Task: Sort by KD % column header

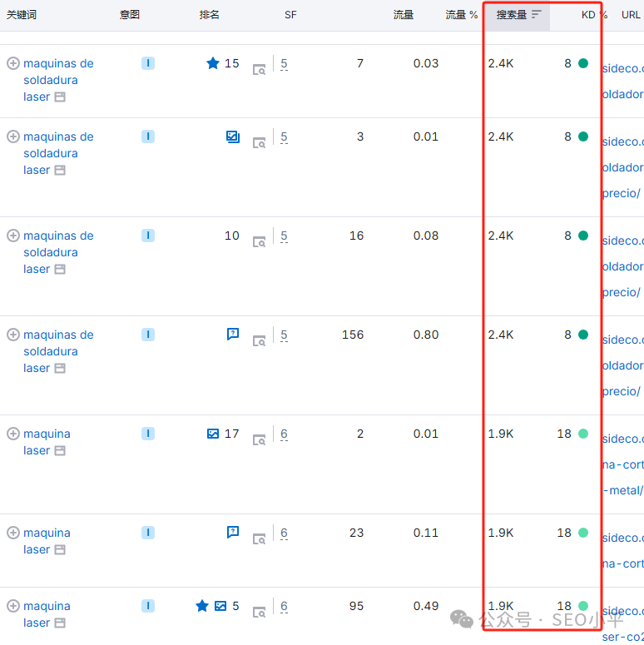Action: [594, 15]
